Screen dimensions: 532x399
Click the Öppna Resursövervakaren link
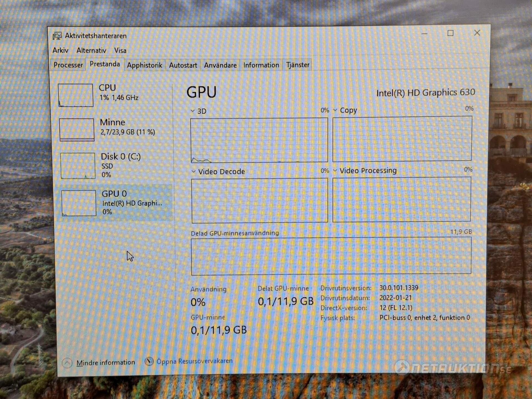click(x=194, y=361)
